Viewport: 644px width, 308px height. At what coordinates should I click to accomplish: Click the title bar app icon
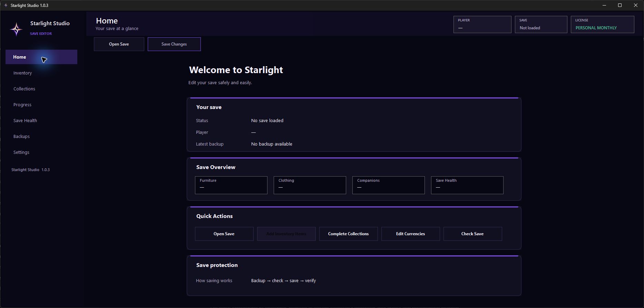pos(6,5)
